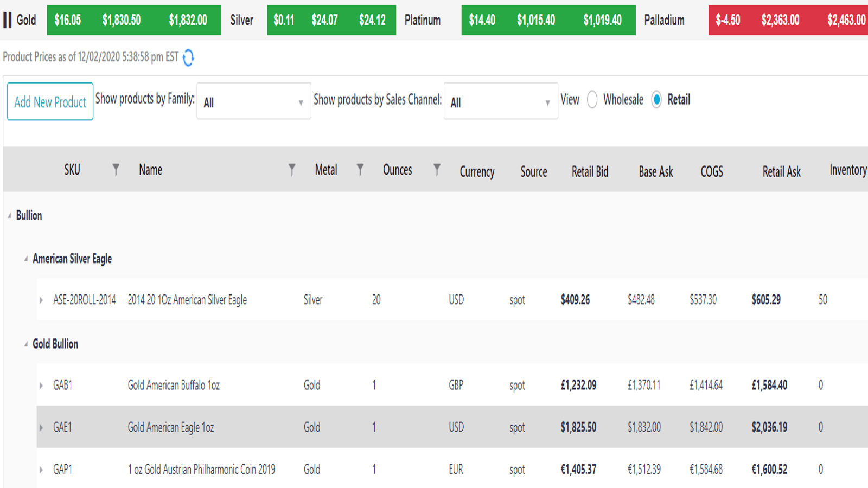868x488 pixels.
Task: Filter the Ounces column
Action: coord(437,169)
